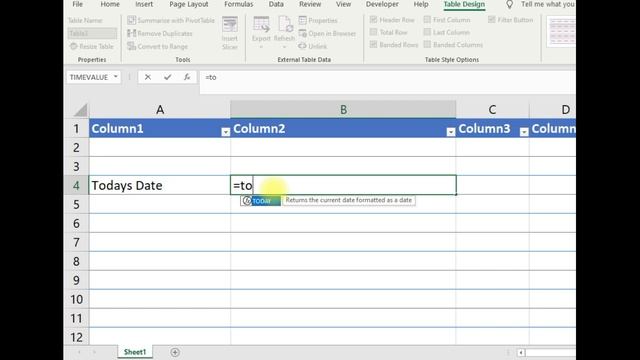The width and height of the screenshot is (640, 360).
Task: Click cell containing Todays Date
Action: click(160, 185)
